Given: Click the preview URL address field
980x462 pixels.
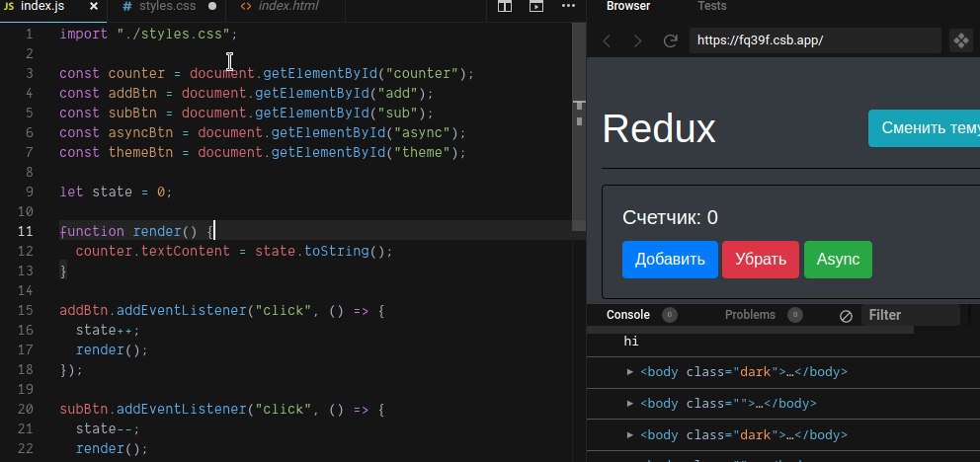Looking at the screenshot, I should tap(815, 41).
